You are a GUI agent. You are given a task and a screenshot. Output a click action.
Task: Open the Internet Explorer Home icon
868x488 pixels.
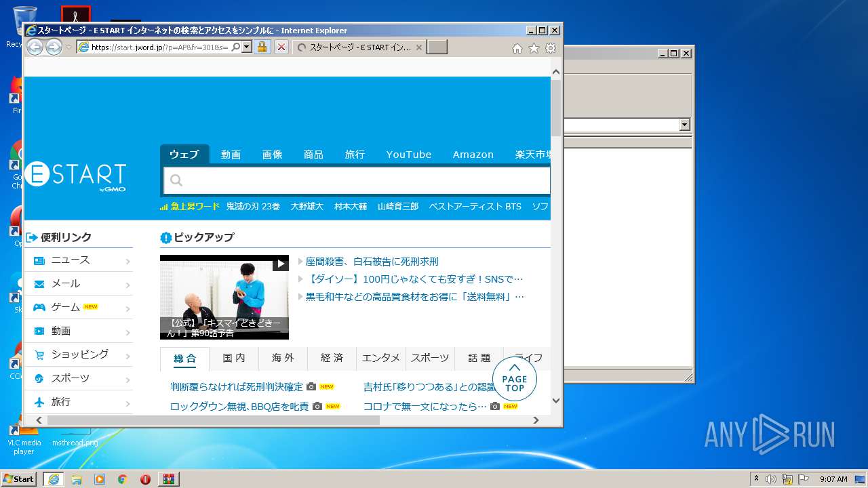coord(517,48)
